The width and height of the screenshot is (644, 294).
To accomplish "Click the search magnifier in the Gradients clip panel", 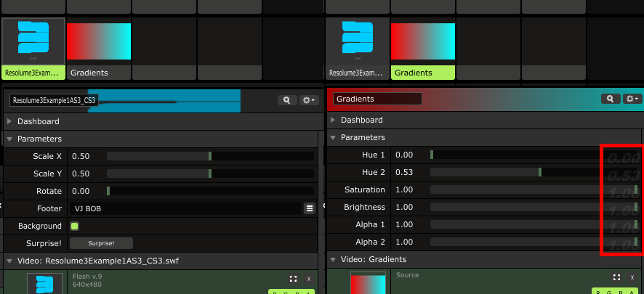I will [609, 99].
